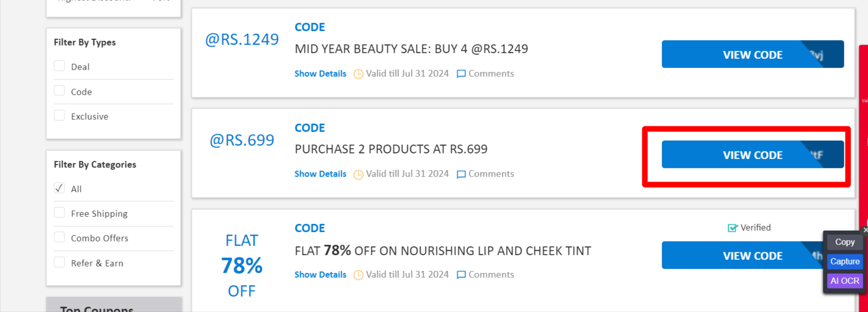Run AI OCR from the floating toolbar
Image resolution: width=868 pixels, height=312 pixels.
click(x=844, y=281)
